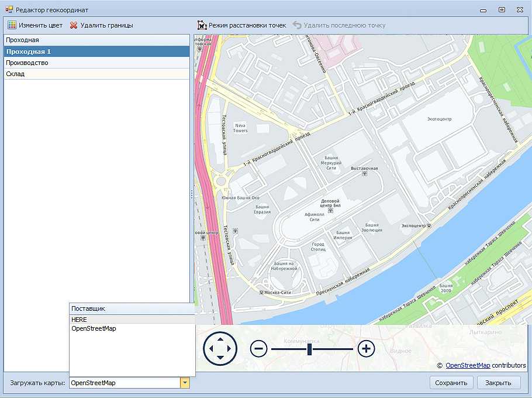Click the Сохранить button
532x398 pixels.
(451, 383)
